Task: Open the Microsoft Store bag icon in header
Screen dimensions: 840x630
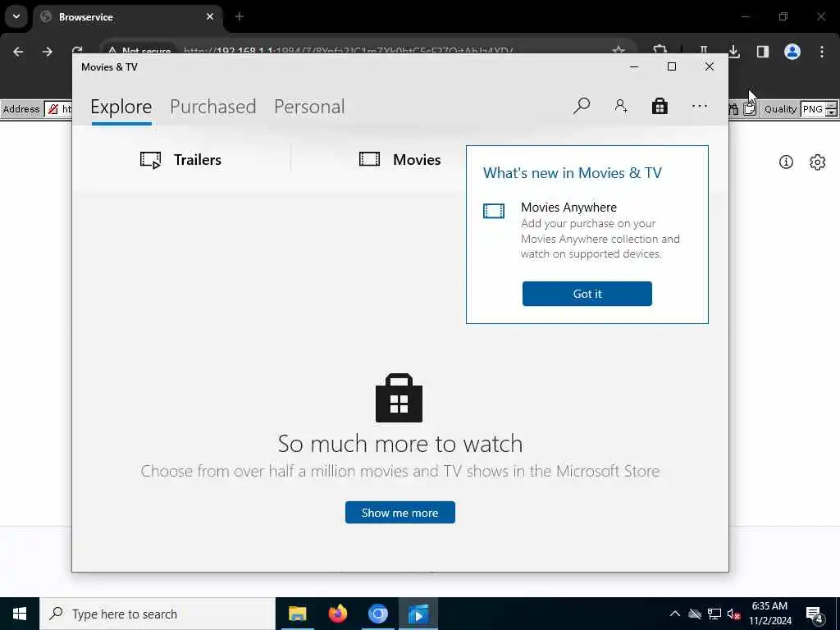Action: click(660, 106)
